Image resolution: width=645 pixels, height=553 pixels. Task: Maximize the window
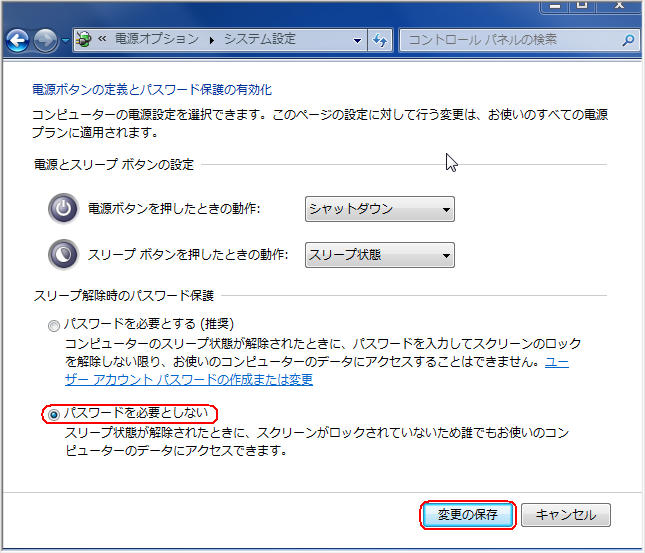click(582, 6)
